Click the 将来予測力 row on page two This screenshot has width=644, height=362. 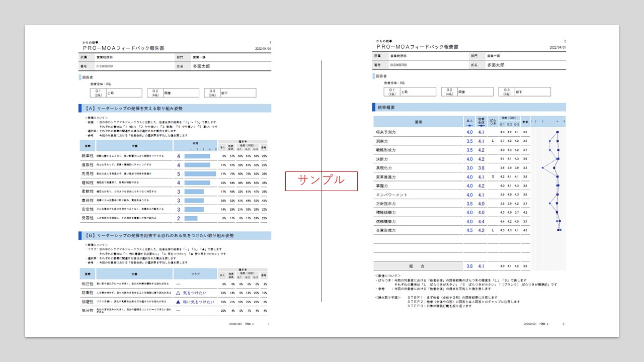[x=386, y=132]
